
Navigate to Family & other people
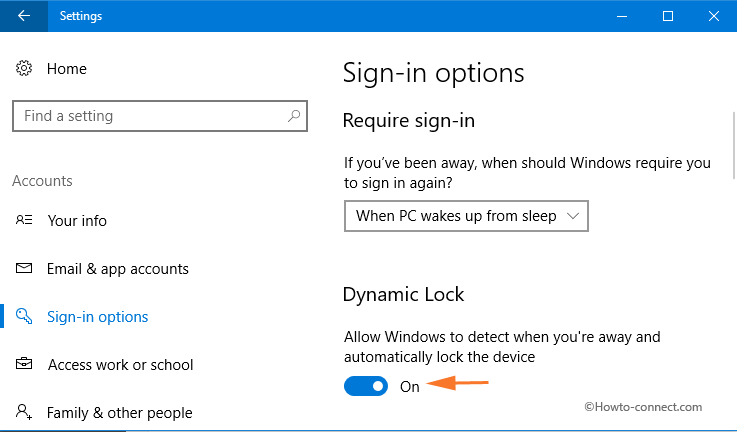(x=119, y=412)
